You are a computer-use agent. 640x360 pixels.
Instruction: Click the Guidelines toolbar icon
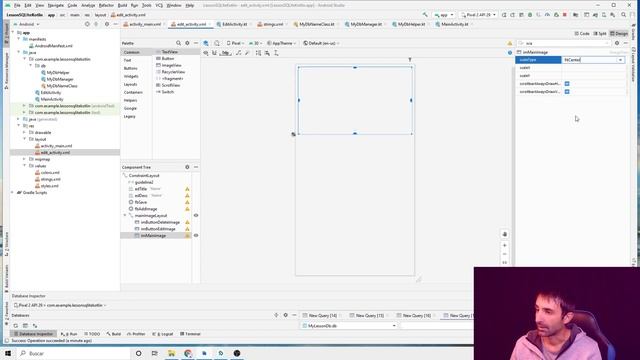[276, 53]
